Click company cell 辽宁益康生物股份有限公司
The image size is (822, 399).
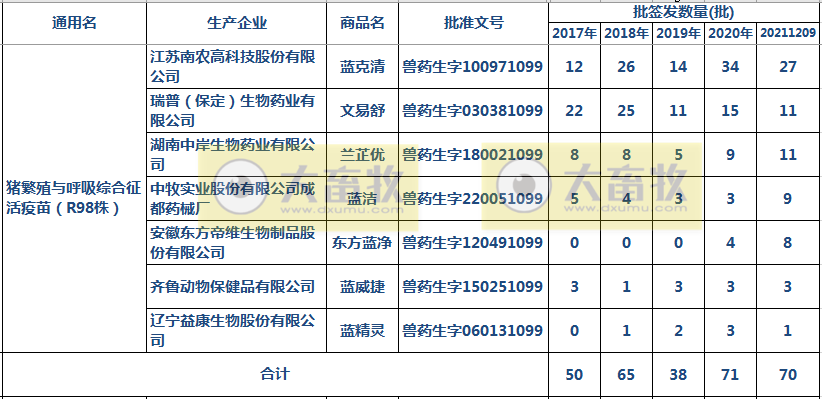pyautogui.click(x=237, y=331)
